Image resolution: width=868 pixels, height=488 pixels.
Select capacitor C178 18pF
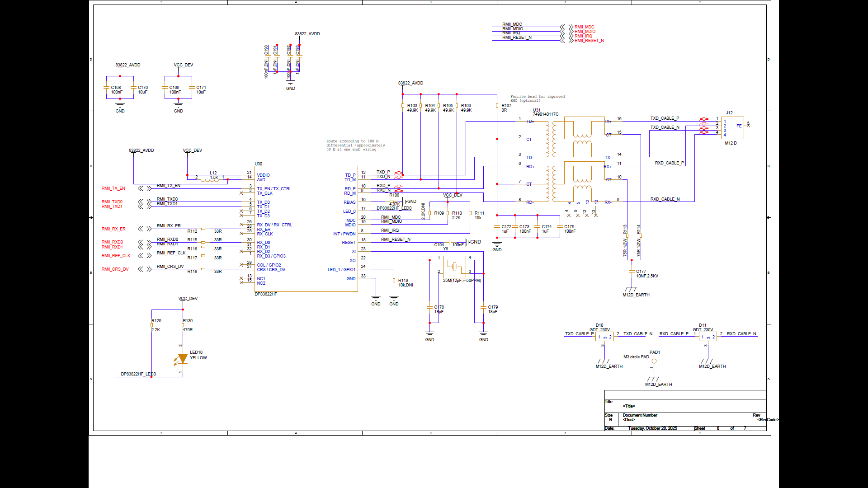[x=429, y=307]
